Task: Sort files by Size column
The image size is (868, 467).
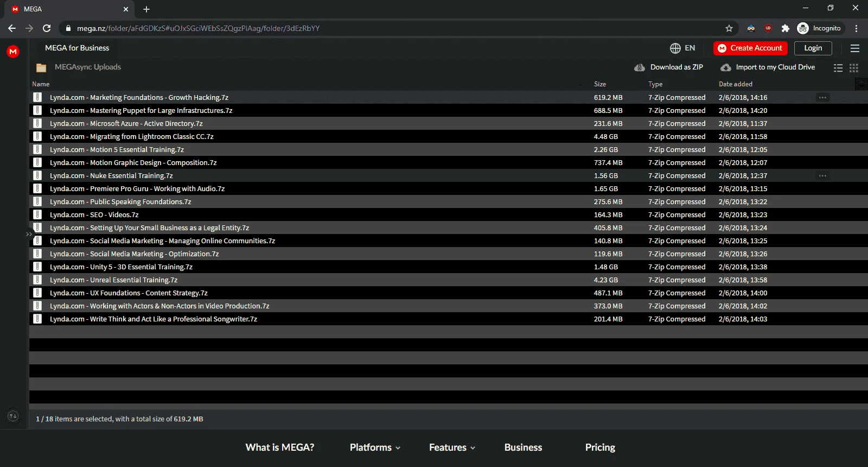Action: 600,84
